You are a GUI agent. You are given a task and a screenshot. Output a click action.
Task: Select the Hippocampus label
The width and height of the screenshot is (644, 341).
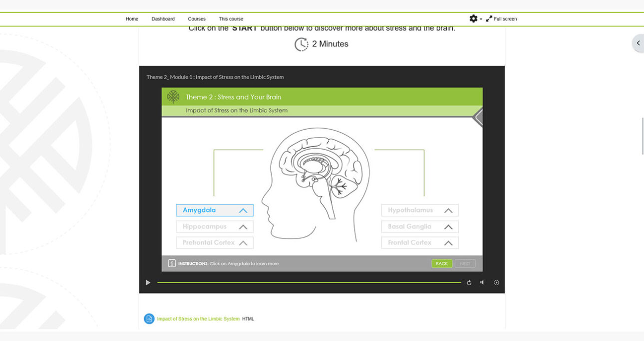[215, 226]
